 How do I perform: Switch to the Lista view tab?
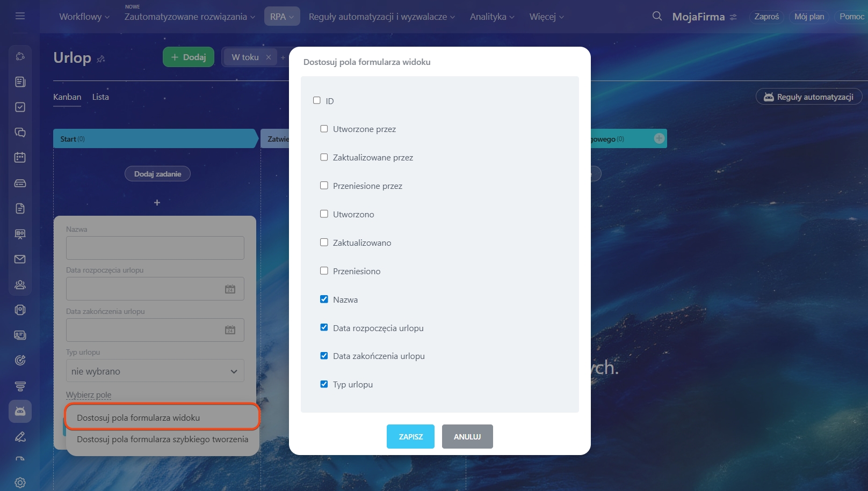pos(100,97)
